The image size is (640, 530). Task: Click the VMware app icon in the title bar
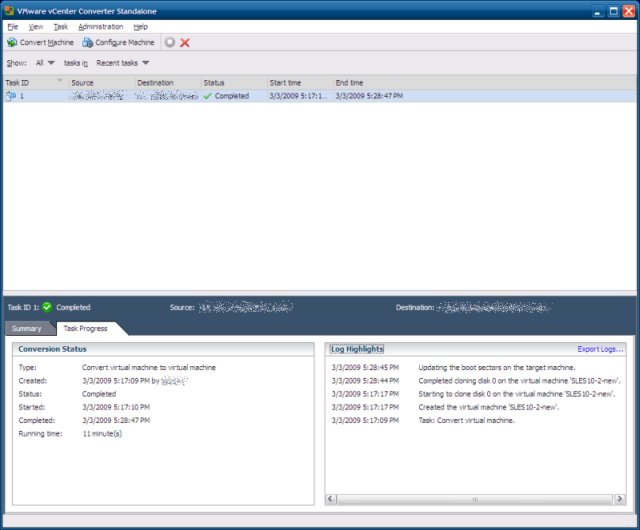[9, 10]
